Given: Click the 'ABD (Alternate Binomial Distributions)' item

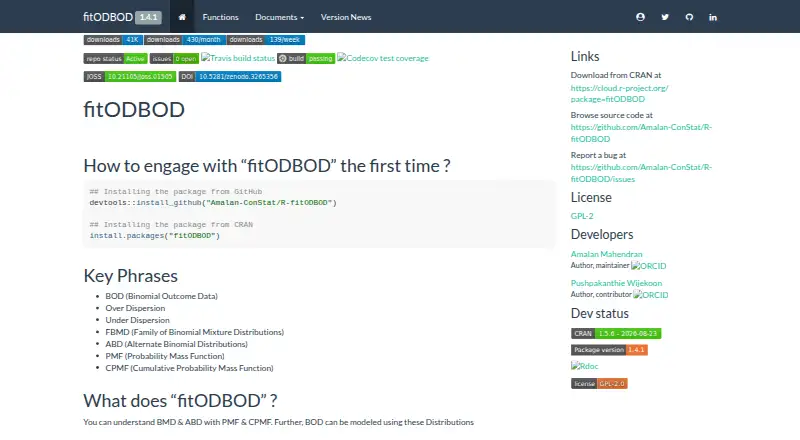Looking at the screenshot, I should click(177, 344).
